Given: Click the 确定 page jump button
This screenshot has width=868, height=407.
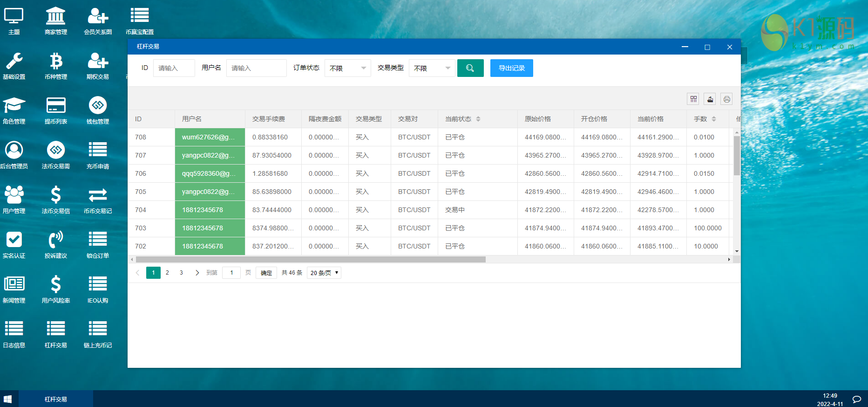Looking at the screenshot, I should (266, 273).
